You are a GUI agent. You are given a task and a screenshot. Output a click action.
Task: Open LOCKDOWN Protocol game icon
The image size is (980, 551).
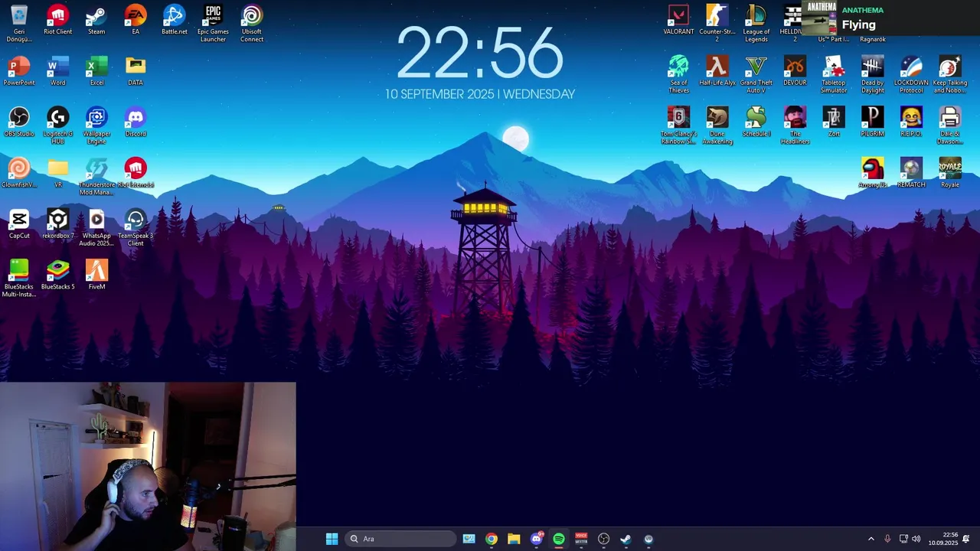(911, 75)
